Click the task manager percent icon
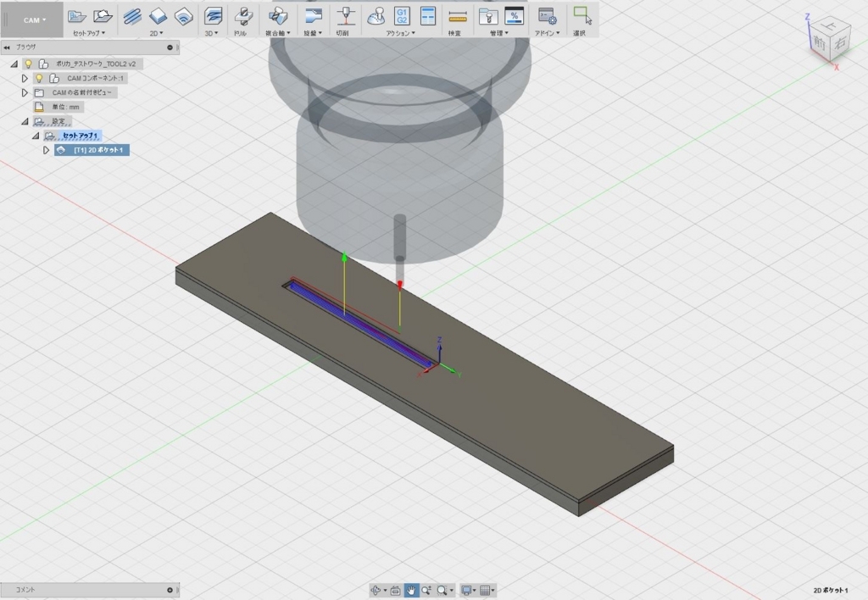Screen dimensions: 868x600 pyautogui.click(x=515, y=16)
